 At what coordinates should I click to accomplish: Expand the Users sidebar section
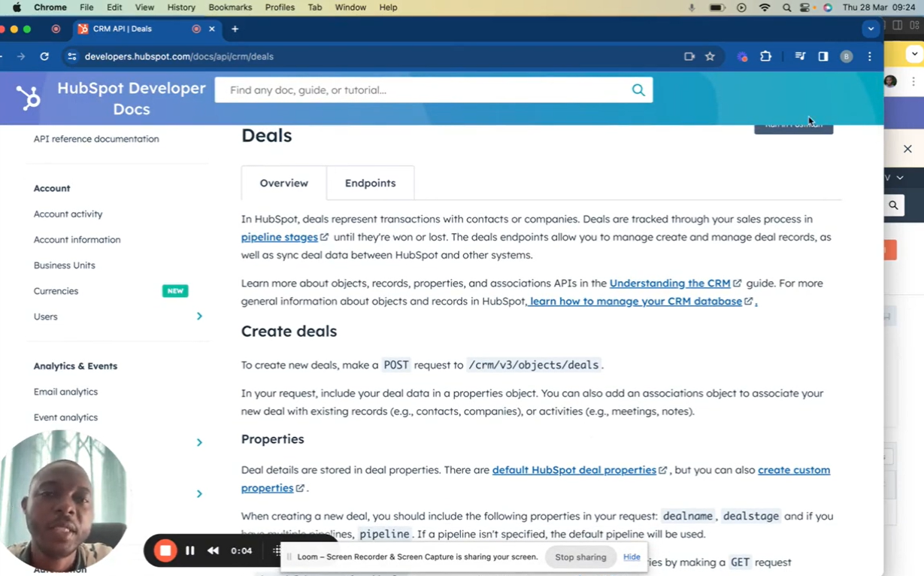point(199,317)
